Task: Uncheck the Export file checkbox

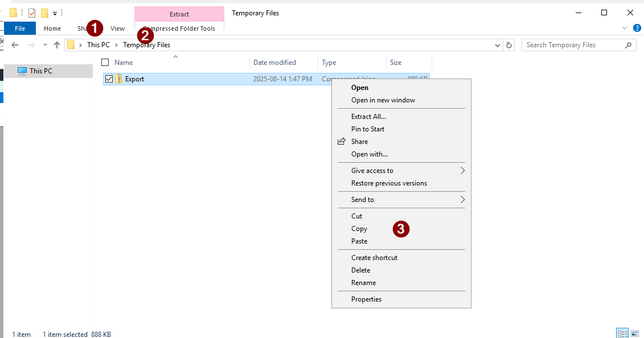Action: (109, 79)
